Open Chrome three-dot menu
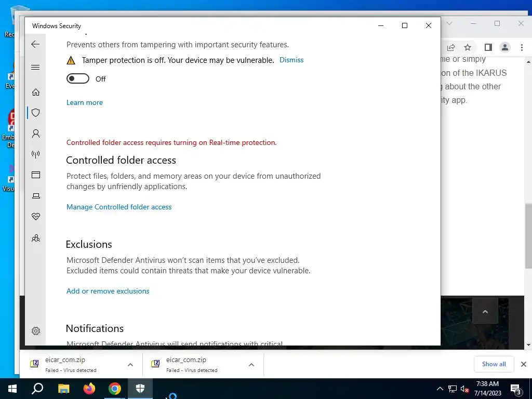Image resolution: width=532 pixels, height=399 pixels. [x=522, y=47]
